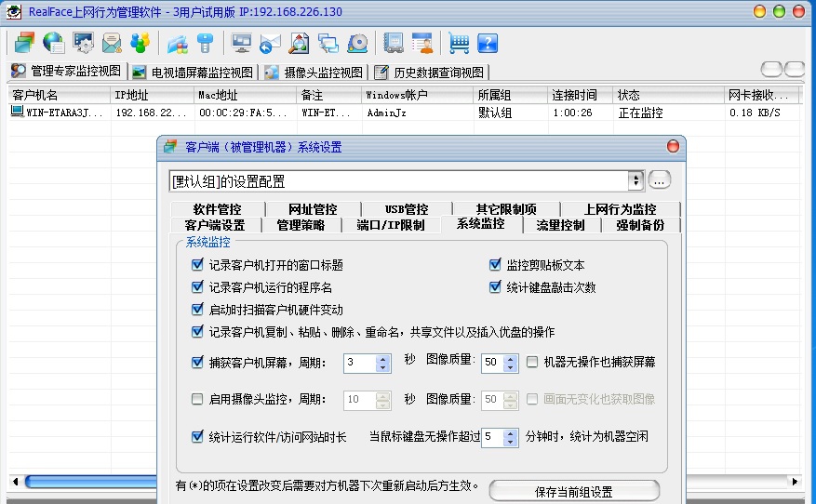
Task: Click the globe web management toolbar icon
Action: [54, 43]
